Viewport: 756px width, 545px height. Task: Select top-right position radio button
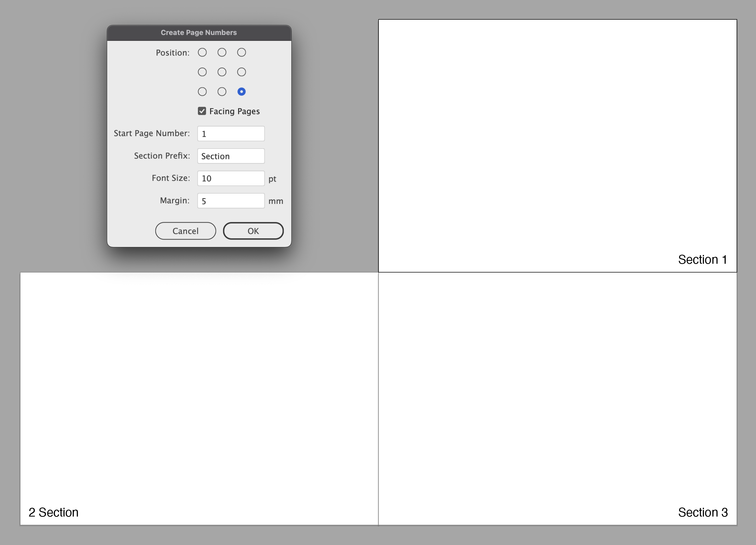point(241,52)
